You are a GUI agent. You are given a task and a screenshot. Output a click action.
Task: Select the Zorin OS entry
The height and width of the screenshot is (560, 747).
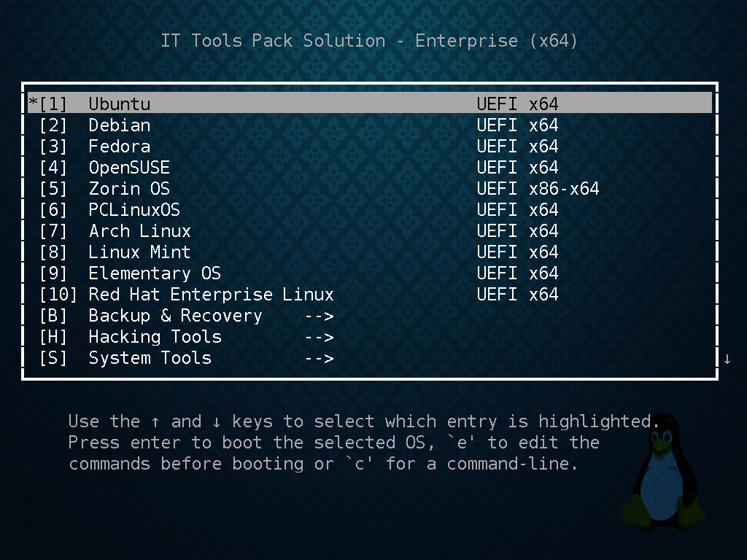coord(370,188)
